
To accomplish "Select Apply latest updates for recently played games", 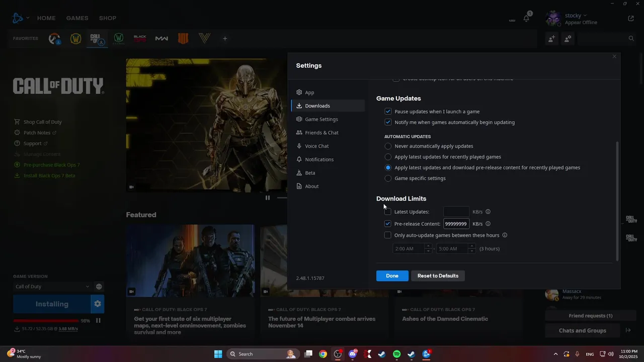I will pyautogui.click(x=388, y=157).
